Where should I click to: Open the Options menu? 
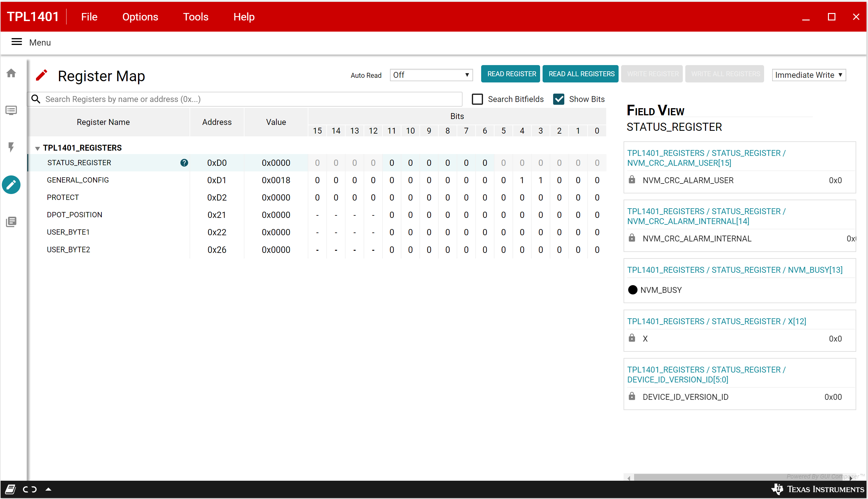(140, 17)
